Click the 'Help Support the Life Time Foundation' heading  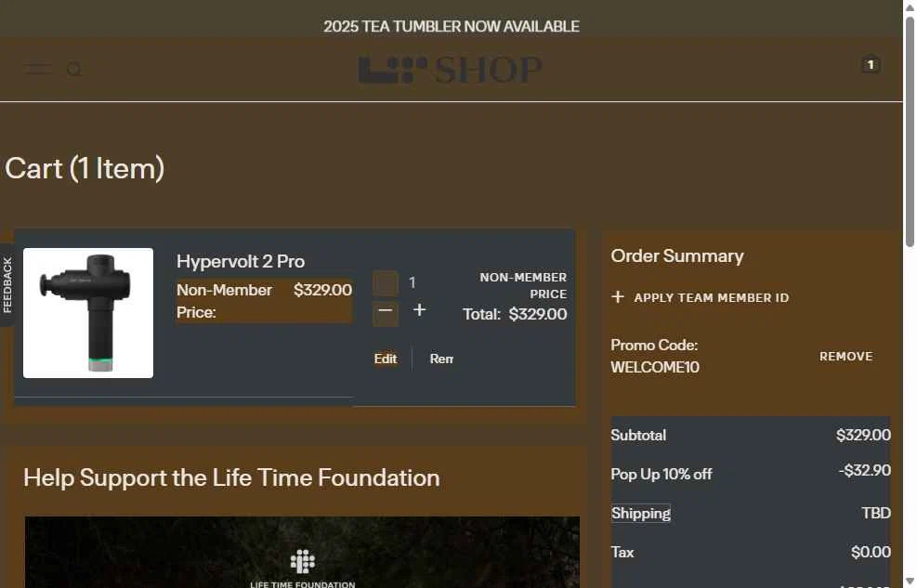tap(231, 477)
